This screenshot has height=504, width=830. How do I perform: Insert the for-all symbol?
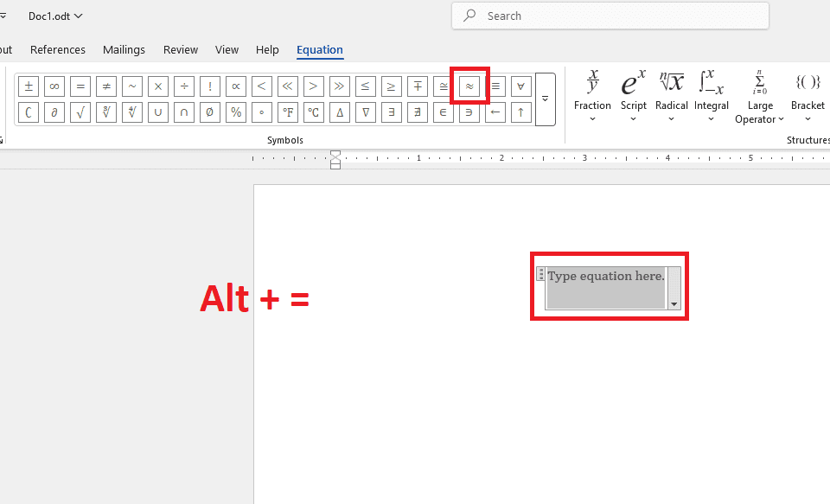(520, 86)
